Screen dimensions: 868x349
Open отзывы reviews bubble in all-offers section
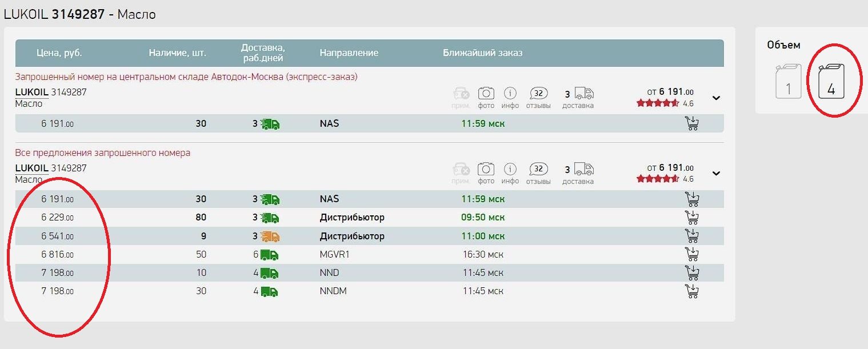pyautogui.click(x=538, y=170)
